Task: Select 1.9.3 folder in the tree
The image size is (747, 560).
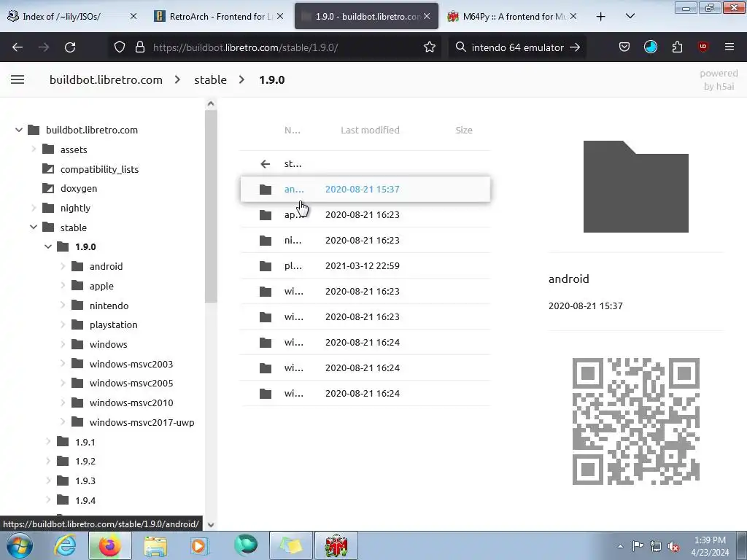Action: pos(85,481)
